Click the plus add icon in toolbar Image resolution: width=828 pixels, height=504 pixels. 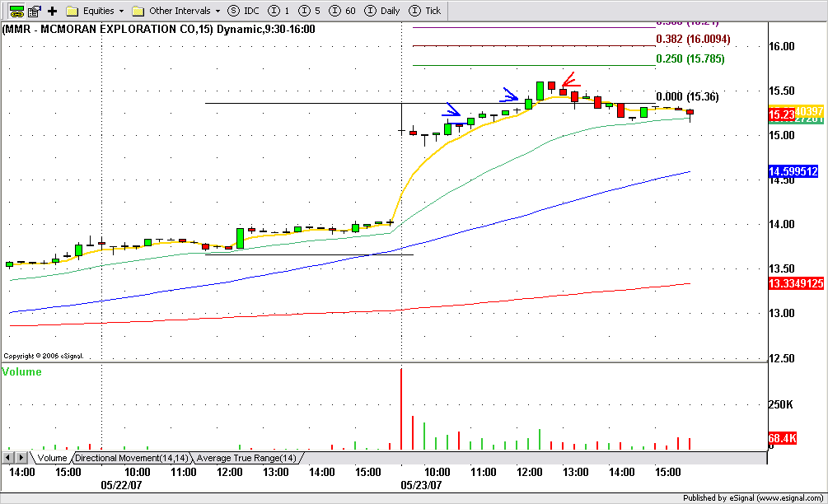[52, 11]
